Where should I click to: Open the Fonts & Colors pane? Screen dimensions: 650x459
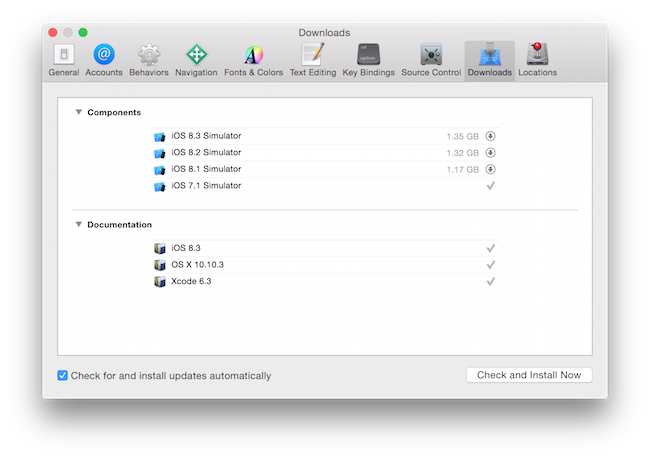pos(254,60)
